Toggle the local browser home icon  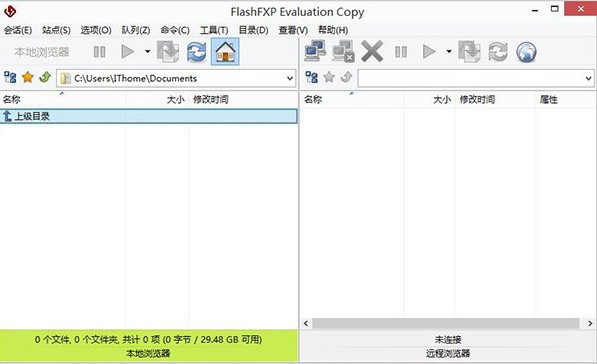pos(225,51)
